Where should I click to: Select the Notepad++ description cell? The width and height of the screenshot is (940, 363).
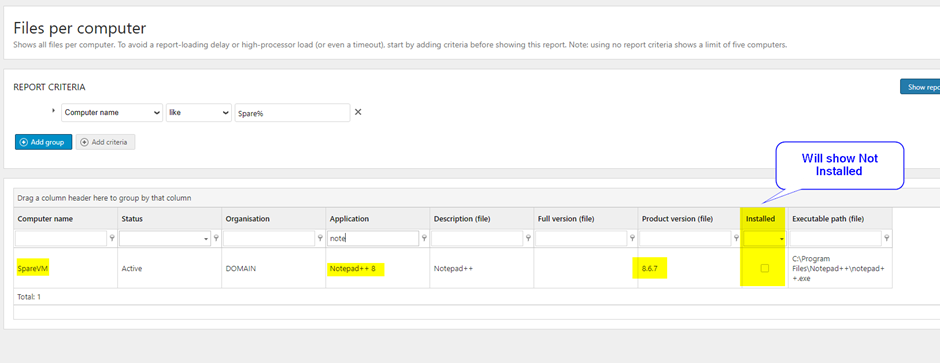481,268
